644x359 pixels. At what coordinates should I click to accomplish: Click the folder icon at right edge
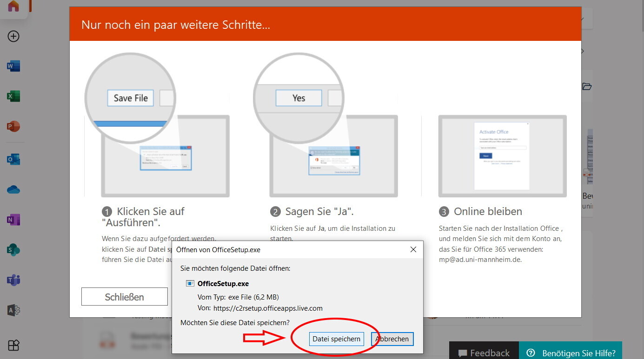[587, 86]
